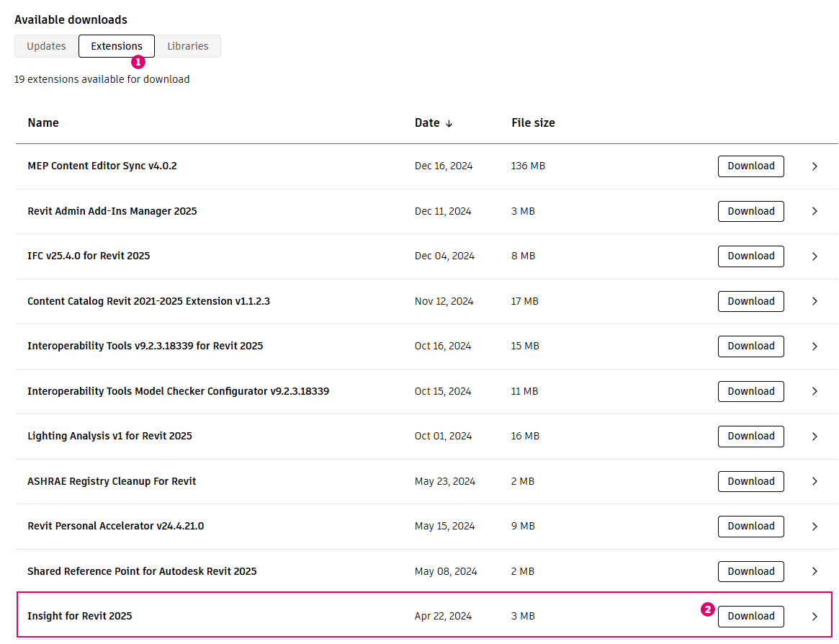This screenshot has width=839, height=644.
Task: Download Interoperability Tools v9.2.3.18339 for Revit 2025
Action: click(750, 346)
